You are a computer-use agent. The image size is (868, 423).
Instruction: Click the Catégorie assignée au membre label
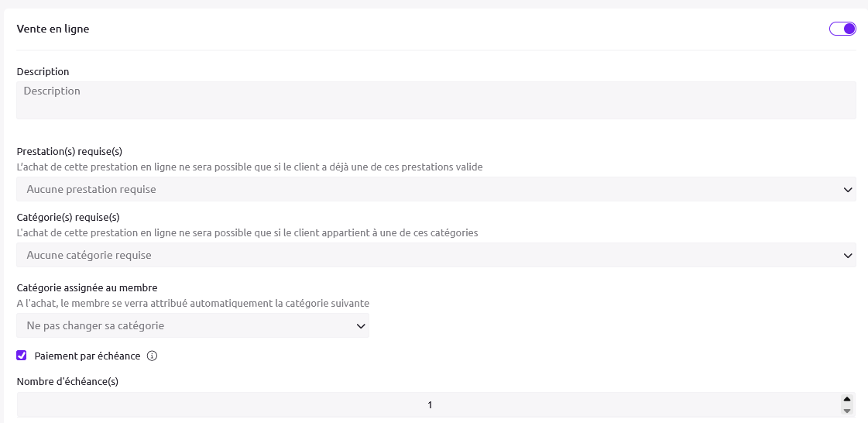click(87, 287)
